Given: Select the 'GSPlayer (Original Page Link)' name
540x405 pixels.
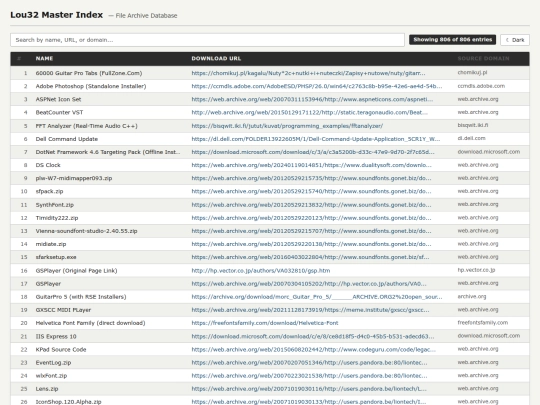Looking at the screenshot, I should point(76,271).
